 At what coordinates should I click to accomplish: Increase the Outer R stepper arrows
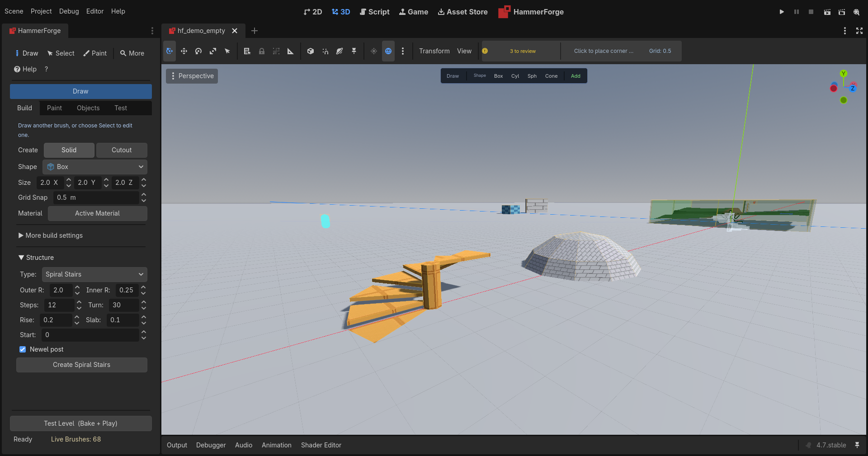pos(77,287)
